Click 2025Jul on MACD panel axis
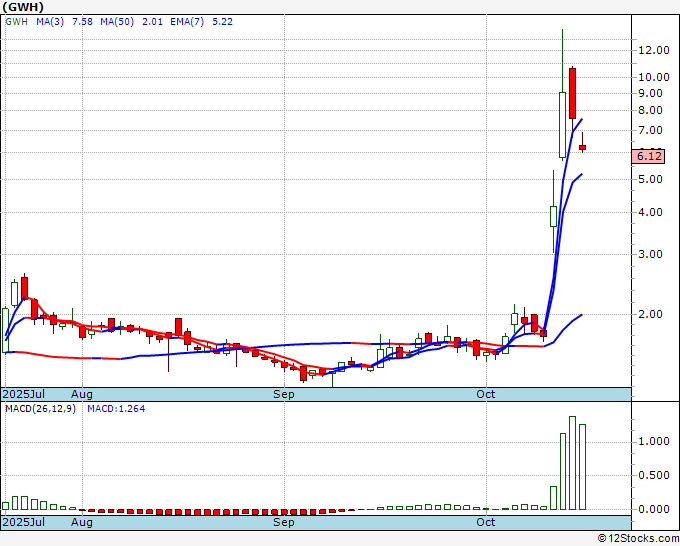Screen dimensions: 680x546 click(24, 522)
